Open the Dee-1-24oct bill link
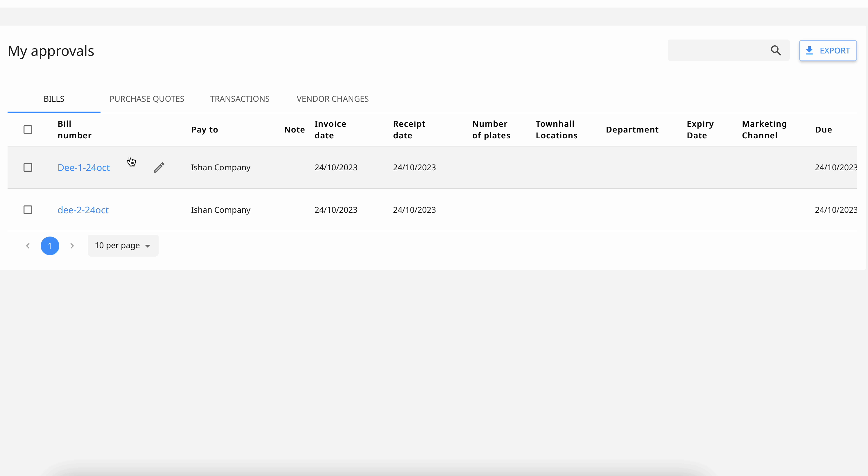 point(84,168)
